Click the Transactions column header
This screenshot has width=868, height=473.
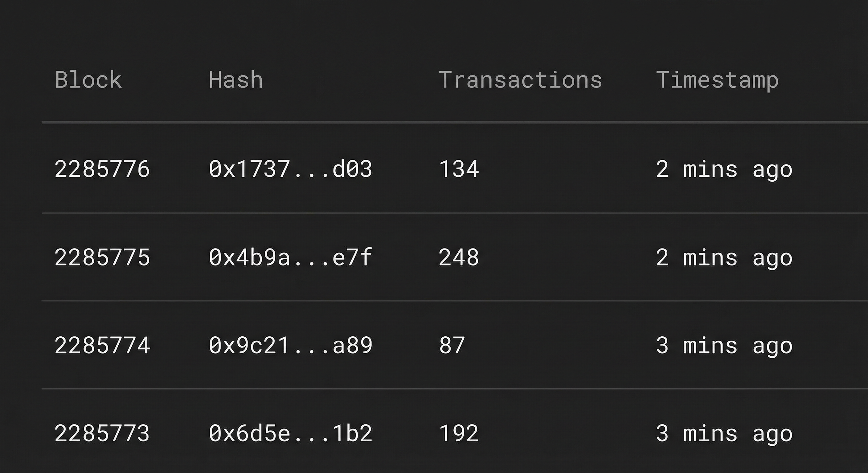pyautogui.click(x=520, y=80)
